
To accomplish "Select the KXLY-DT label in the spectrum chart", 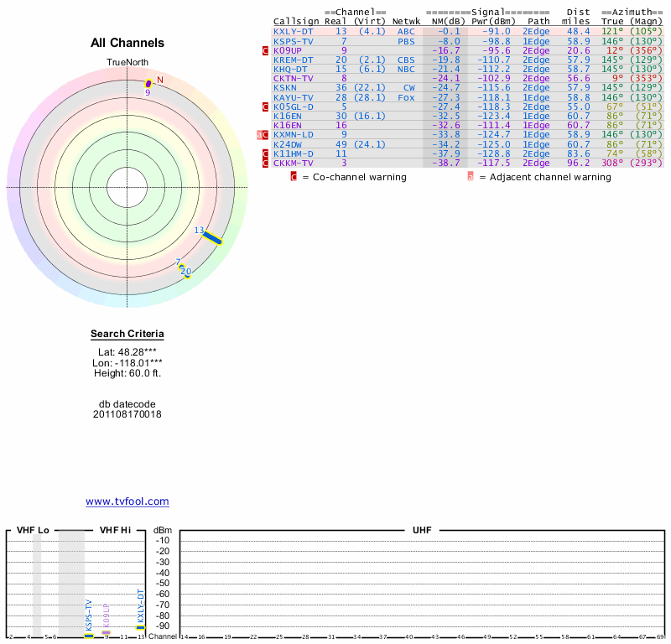I will click(141, 605).
